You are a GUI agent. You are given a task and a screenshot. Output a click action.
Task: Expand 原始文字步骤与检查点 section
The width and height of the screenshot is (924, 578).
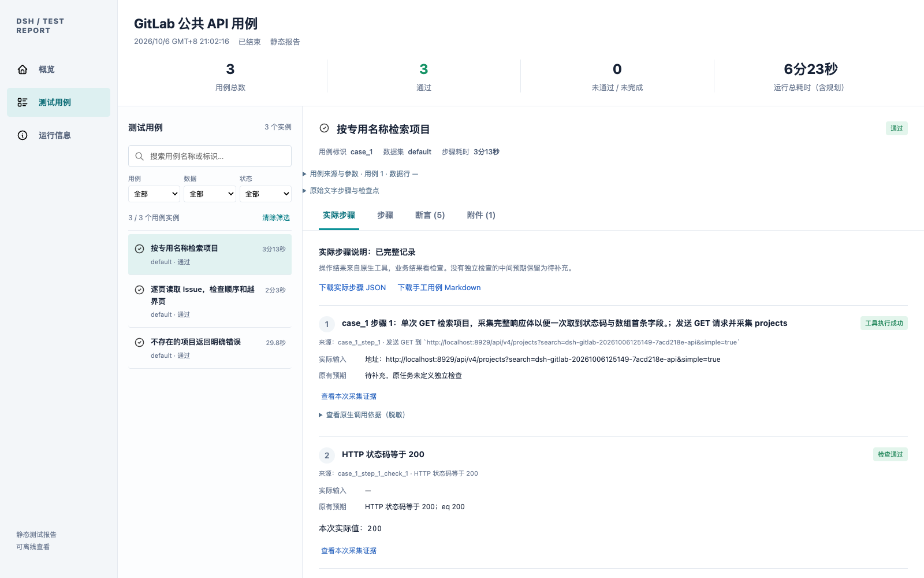341,190
